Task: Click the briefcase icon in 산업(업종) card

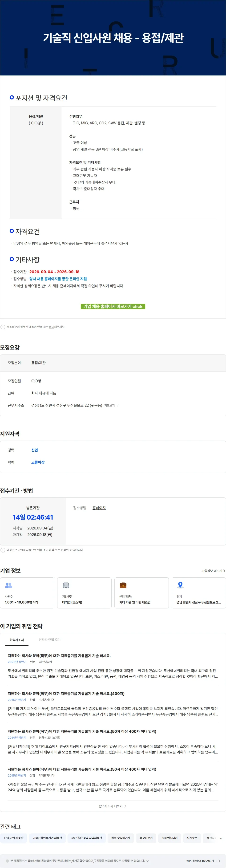Action: pos(123,585)
